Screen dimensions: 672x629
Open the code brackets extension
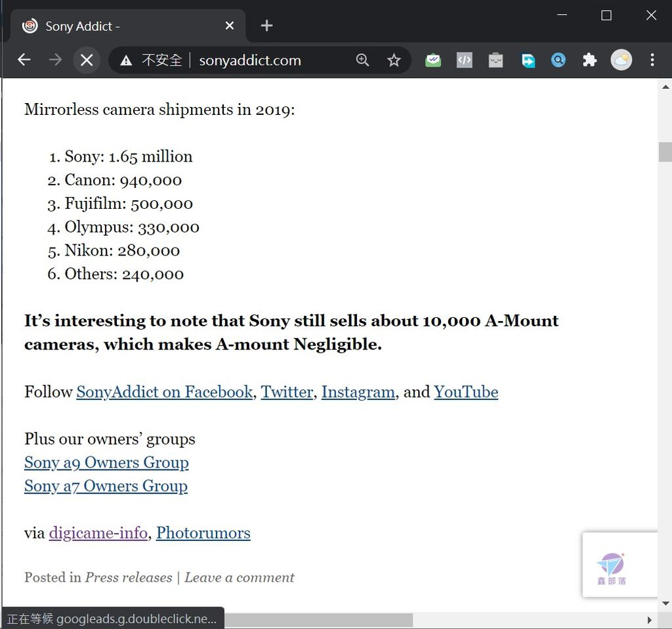coord(465,60)
